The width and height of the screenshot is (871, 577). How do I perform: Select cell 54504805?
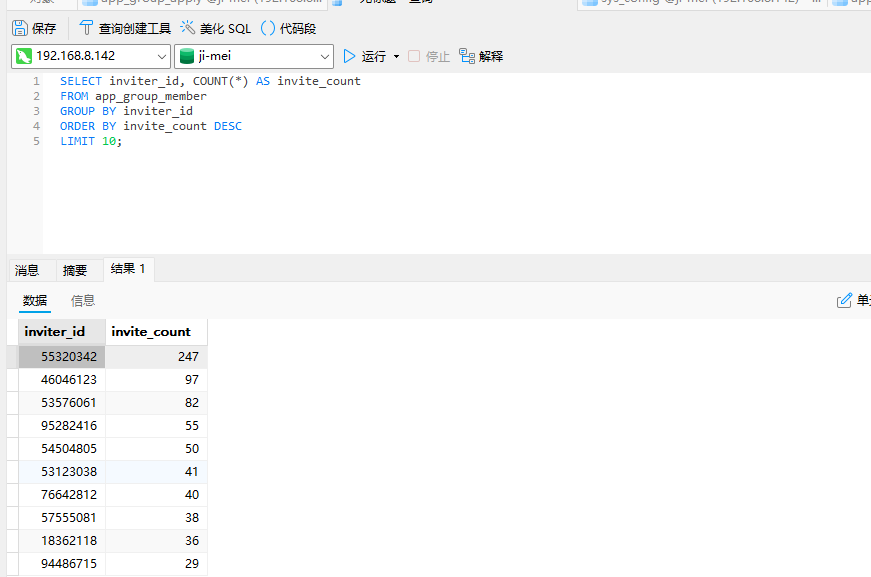62,449
